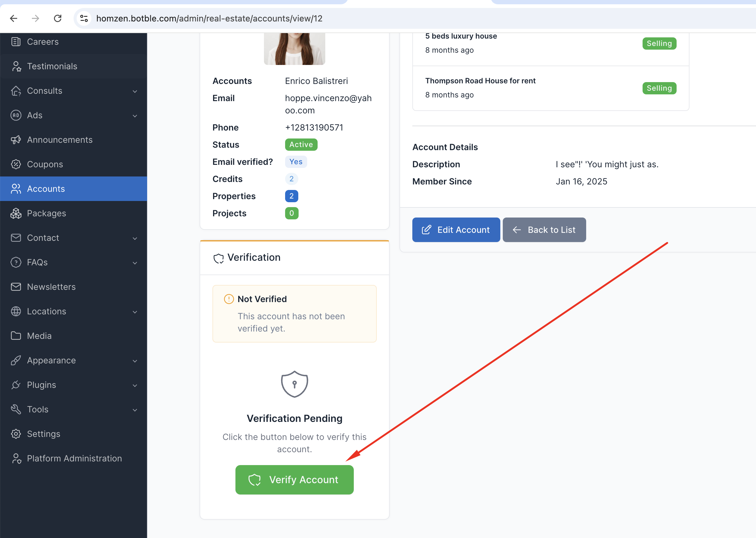
Task: Click the Settings gear icon
Action: point(16,434)
